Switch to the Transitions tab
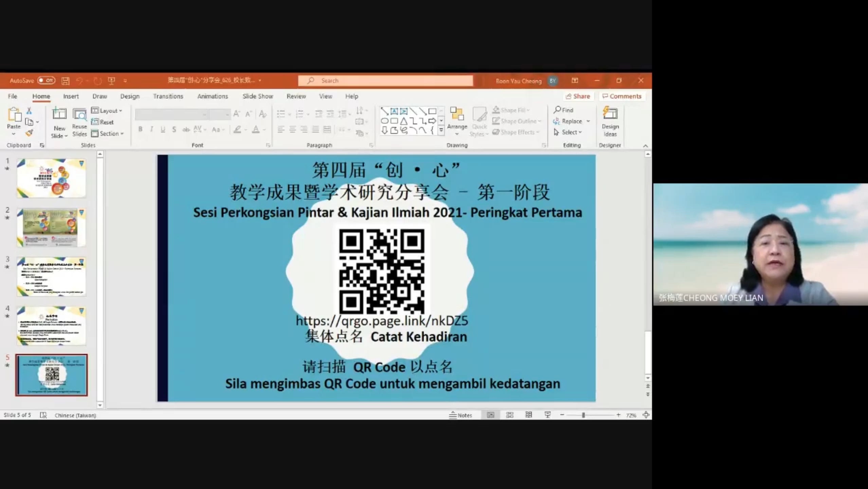 click(168, 96)
